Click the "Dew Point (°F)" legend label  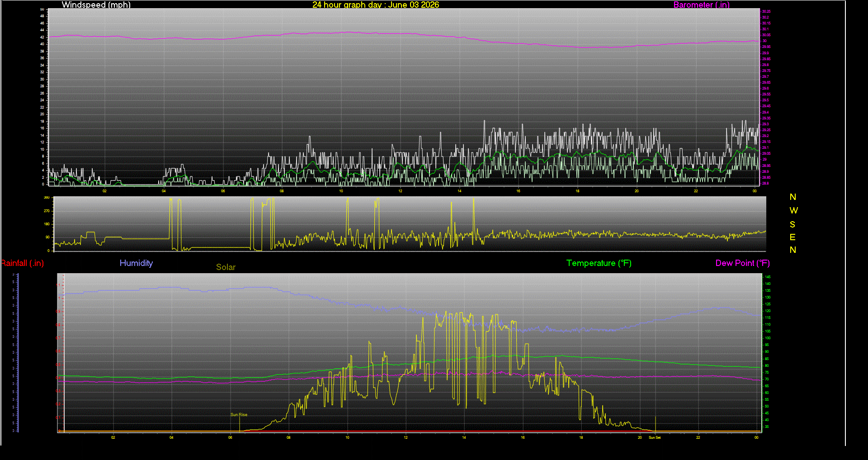(742, 263)
